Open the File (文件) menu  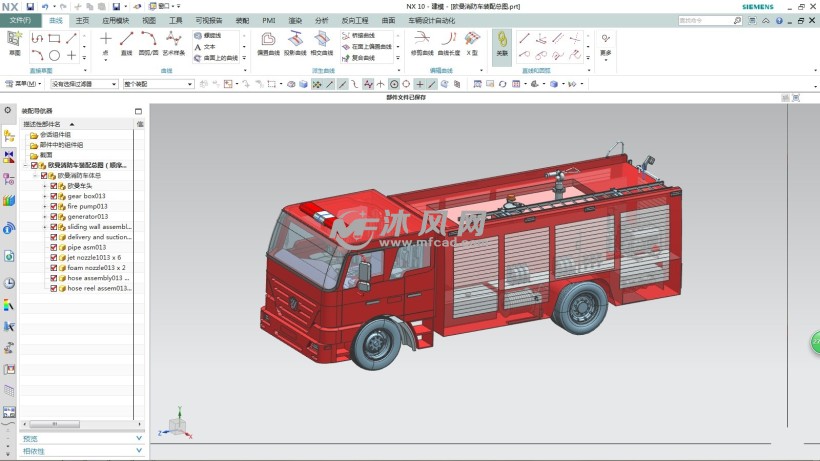pos(21,20)
